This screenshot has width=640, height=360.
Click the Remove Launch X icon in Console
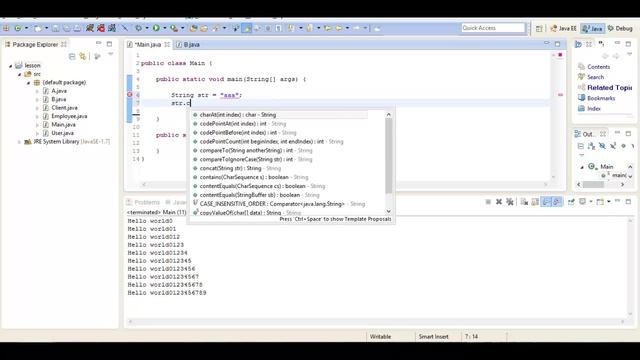coord(499,202)
